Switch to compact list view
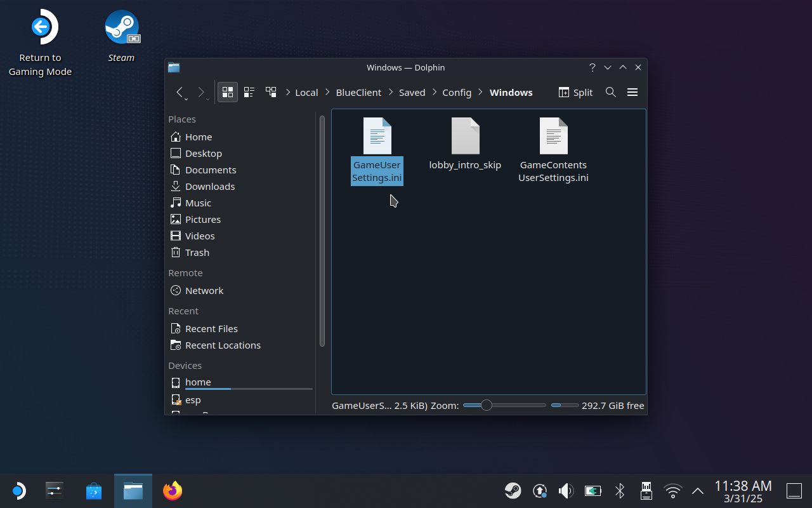812x508 pixels. point(249,91)
